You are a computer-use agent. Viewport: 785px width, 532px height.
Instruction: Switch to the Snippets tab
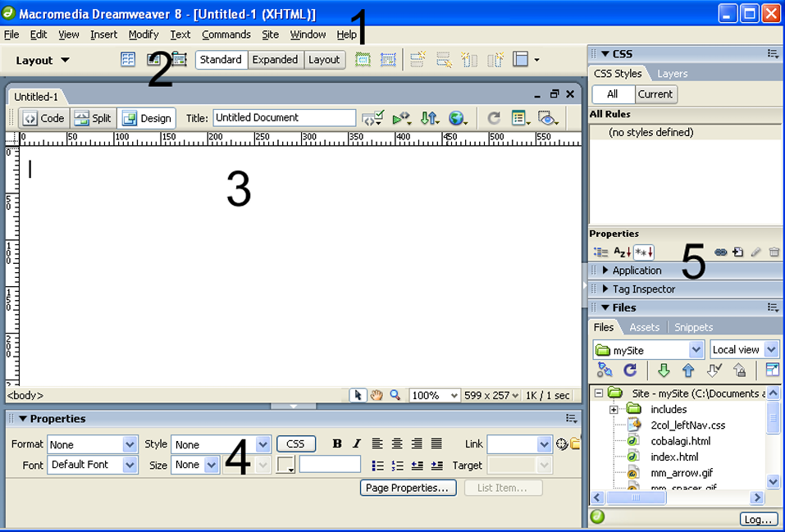tap(693, 327)
